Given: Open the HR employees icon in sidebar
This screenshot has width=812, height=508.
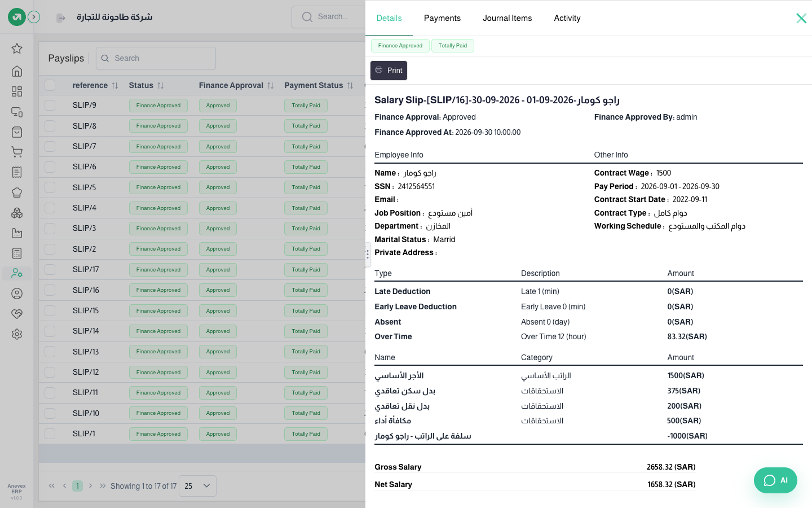Looking at the screenshot, I should 17,273.
